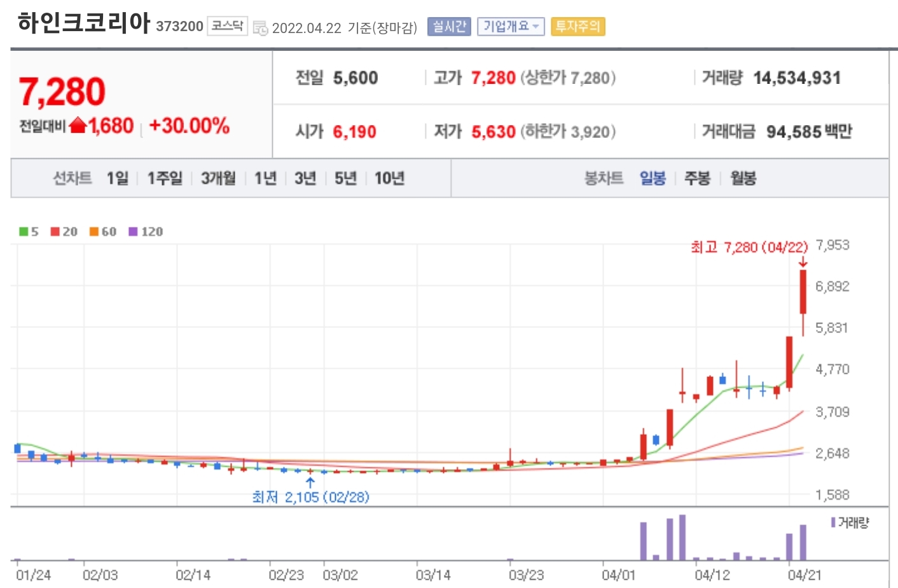Image resolution: width=898 pixels, height=588 pixels.
Task: Click the calendar icon beside the date
Action: [x=260, y=28]
